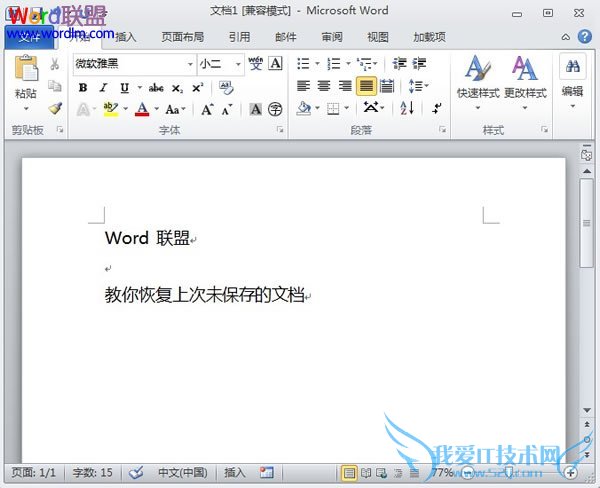Pick the red font color button
This screenshot has width=600, height=488.
(x=142, y=109)
